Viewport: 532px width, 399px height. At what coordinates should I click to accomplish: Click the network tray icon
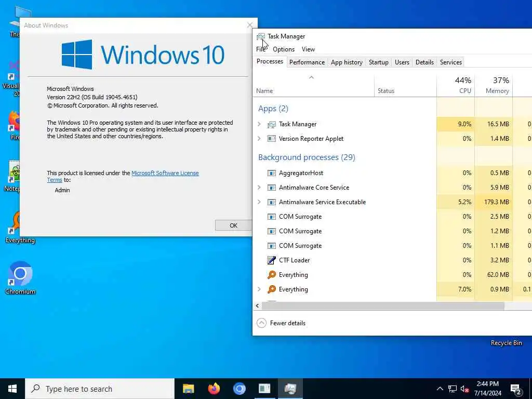[x=453, y=389]
